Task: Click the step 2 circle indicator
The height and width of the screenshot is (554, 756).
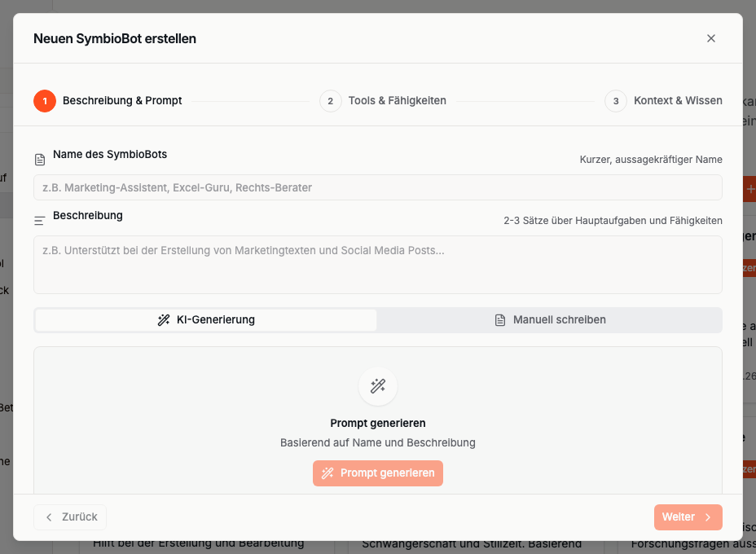Action: (x=331, y=101)
